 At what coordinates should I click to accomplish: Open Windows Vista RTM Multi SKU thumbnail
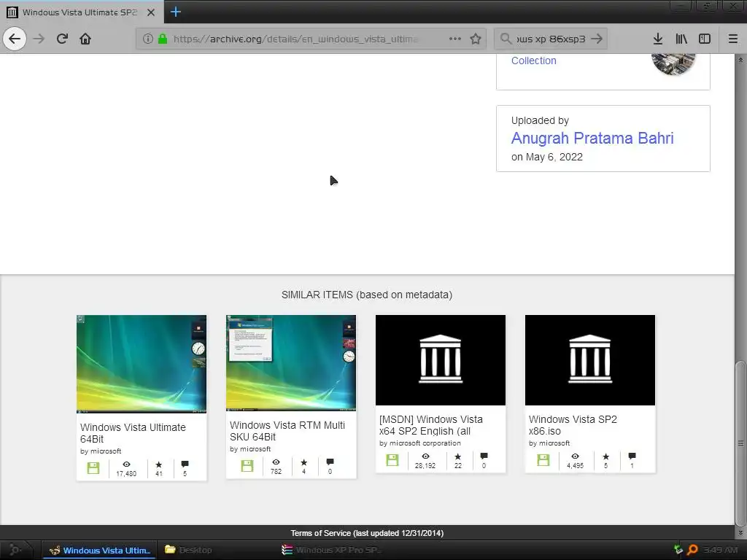(x=291, y=362)
